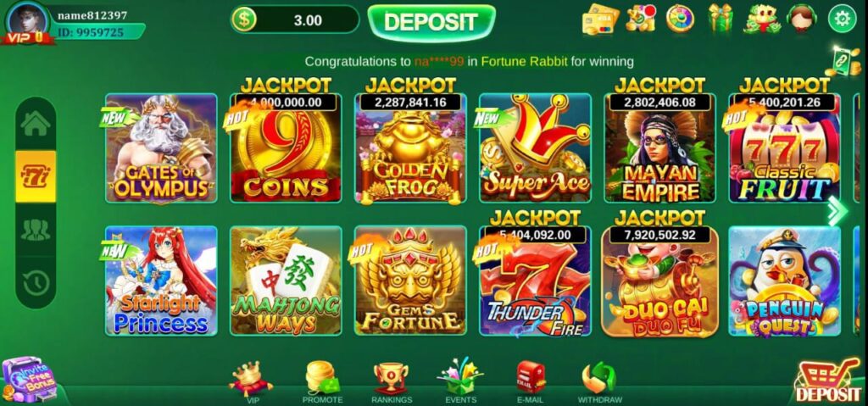This screenshot has height=406, width=868.
Task: Open the lucky wheel spin icon
Action: click(680, 19)
